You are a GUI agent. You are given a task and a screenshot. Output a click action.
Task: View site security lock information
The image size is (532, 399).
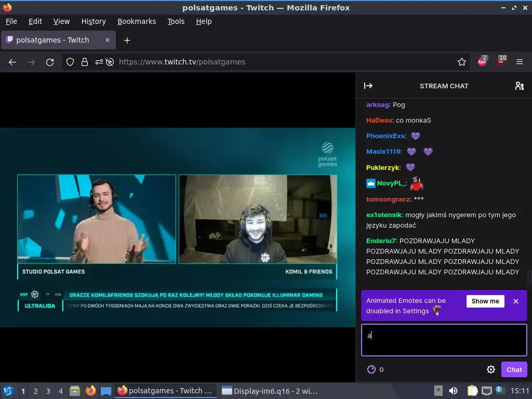(85, 62)
